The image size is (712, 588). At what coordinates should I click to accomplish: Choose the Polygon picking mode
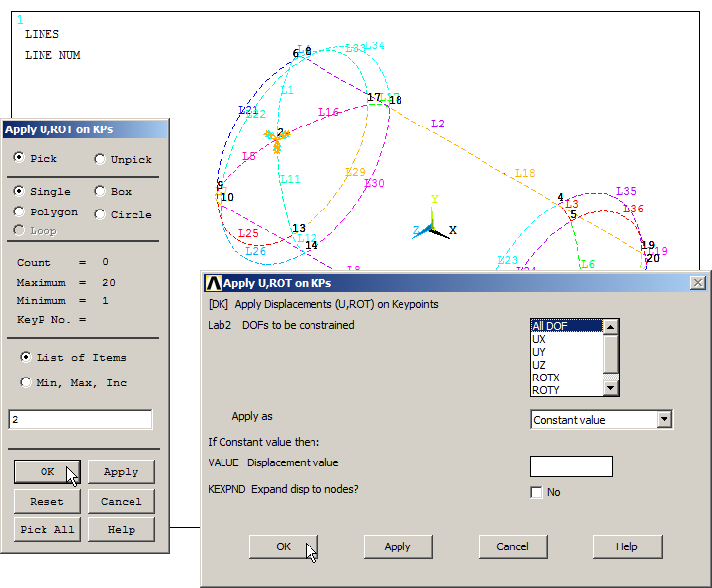(19, 211)
